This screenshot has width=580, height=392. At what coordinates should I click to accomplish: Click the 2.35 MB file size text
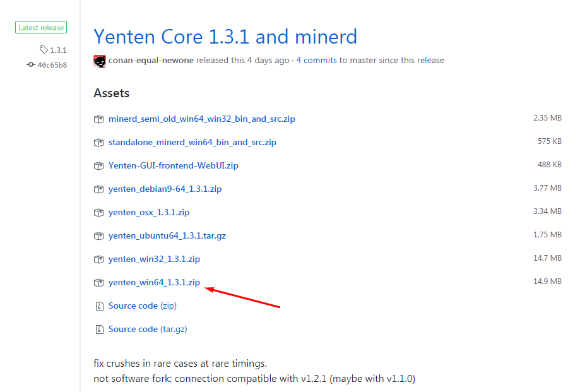click(547, 118)
